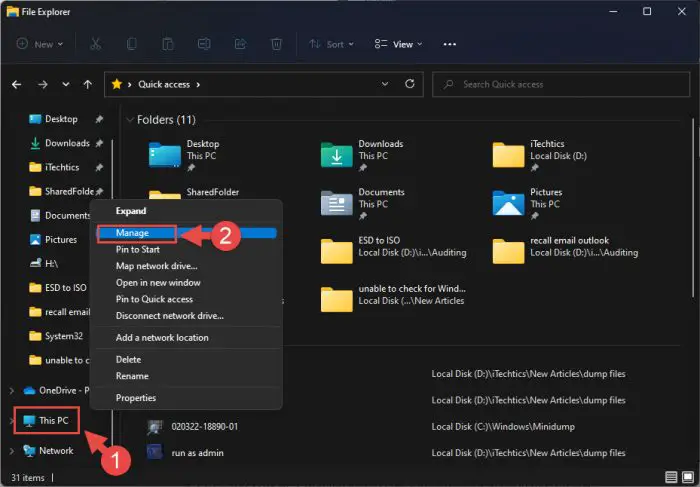This screenshot has width=700, height=487.
Task: Open the Sort dropdown menu
Action: pyautogui.click(x=327, y=44)
